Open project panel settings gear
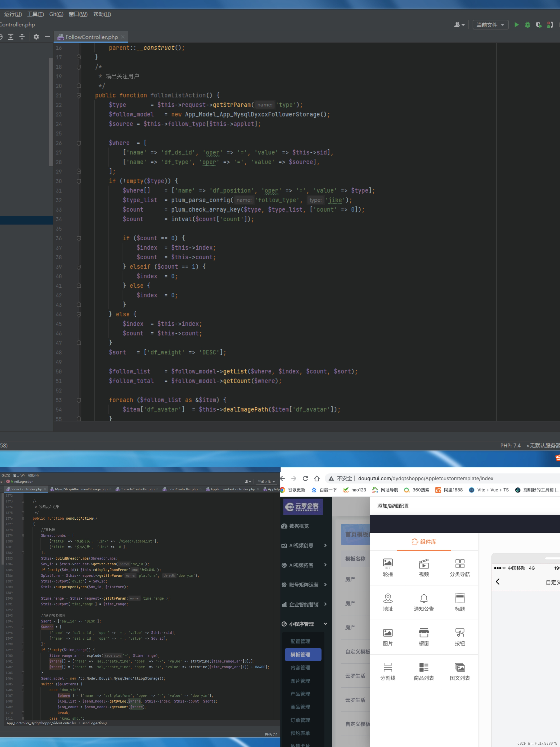 [36, 37]
